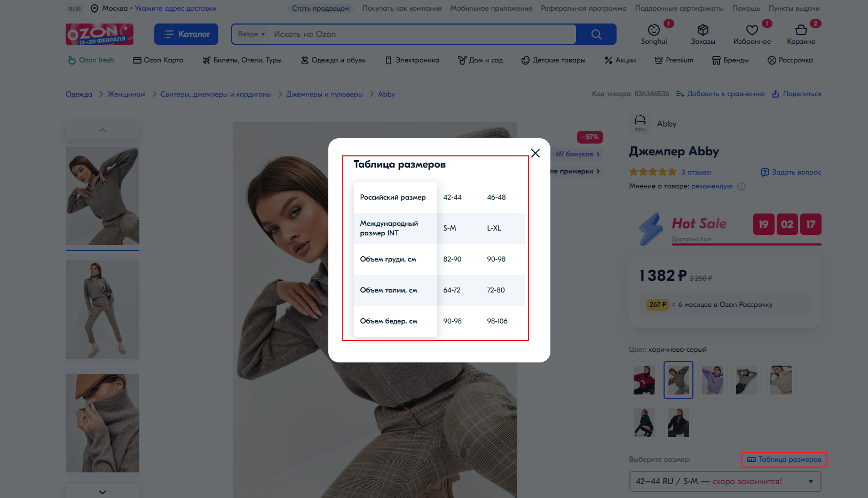Click info icon next to рекомендую

(x=741, y=186)
